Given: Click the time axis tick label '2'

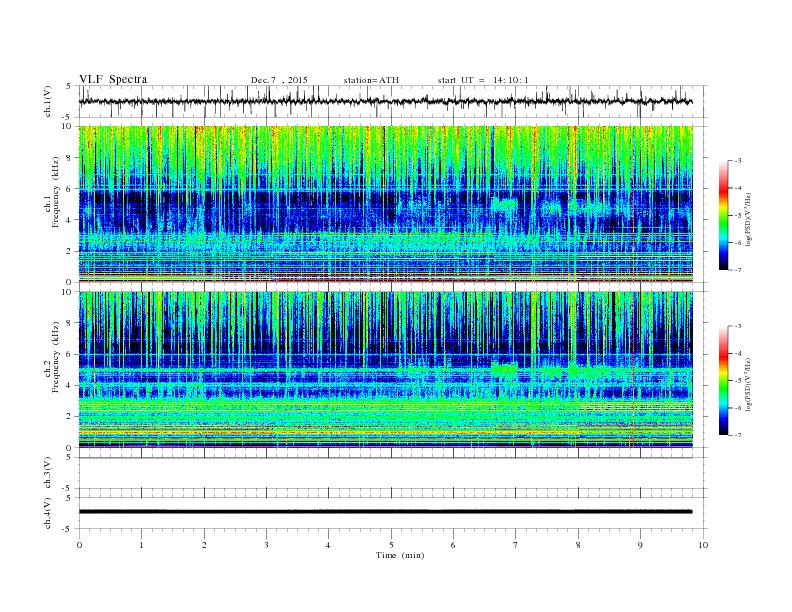Looking at the screenshot, I should click(x=204, y=545).
